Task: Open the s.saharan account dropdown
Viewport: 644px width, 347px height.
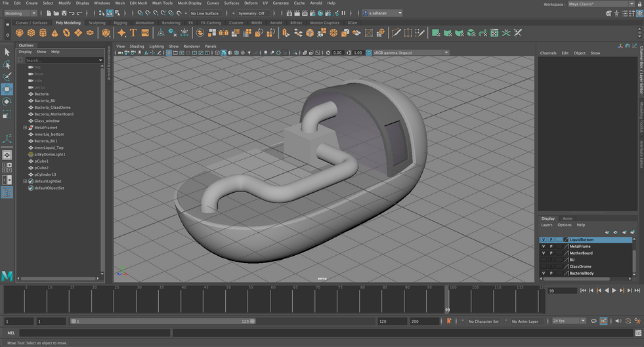Action: pos(382,13)
